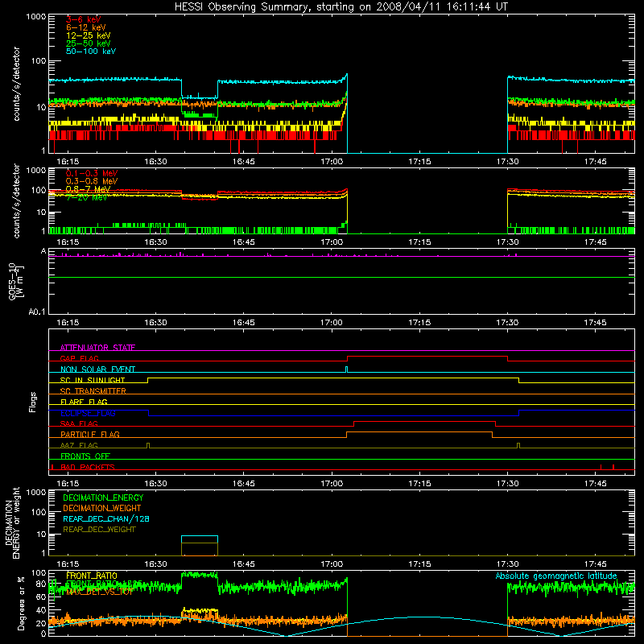Click the Degrees or % axis title

pos(21,603)
